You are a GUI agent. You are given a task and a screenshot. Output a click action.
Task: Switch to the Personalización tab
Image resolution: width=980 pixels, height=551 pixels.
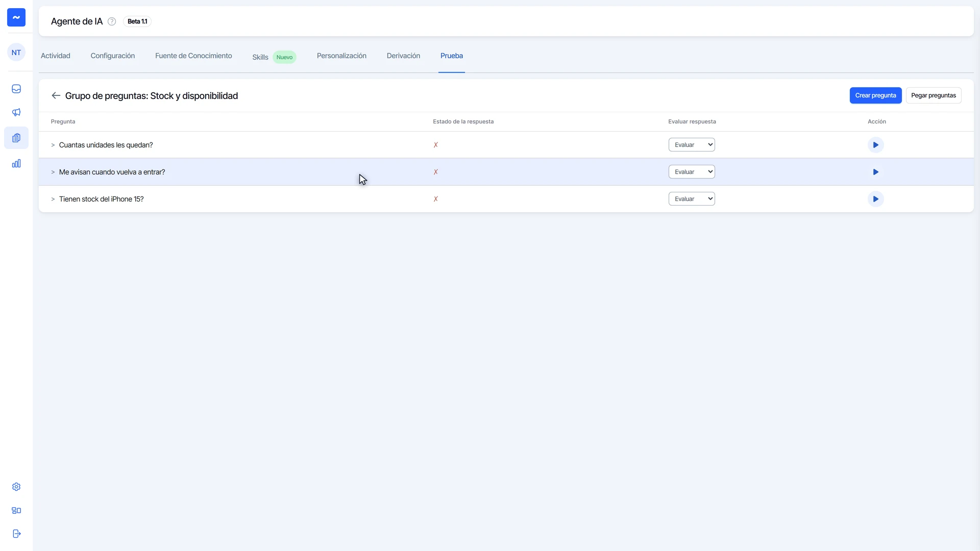click(x=341, y=56)
